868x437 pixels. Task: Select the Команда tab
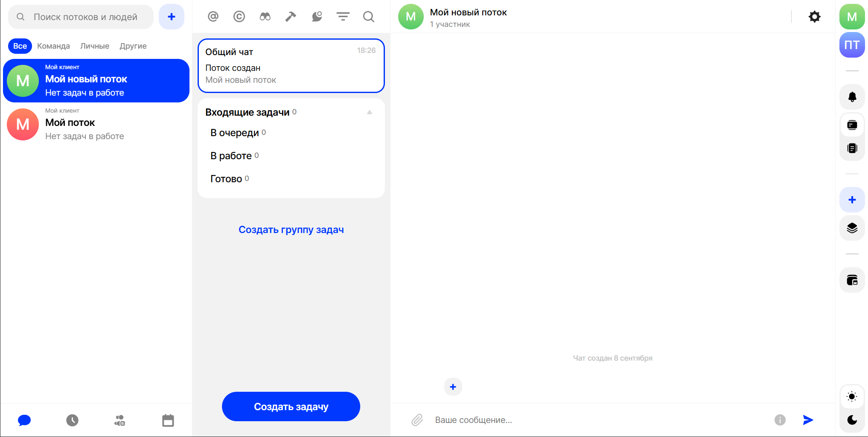click(x=53, y=46)
